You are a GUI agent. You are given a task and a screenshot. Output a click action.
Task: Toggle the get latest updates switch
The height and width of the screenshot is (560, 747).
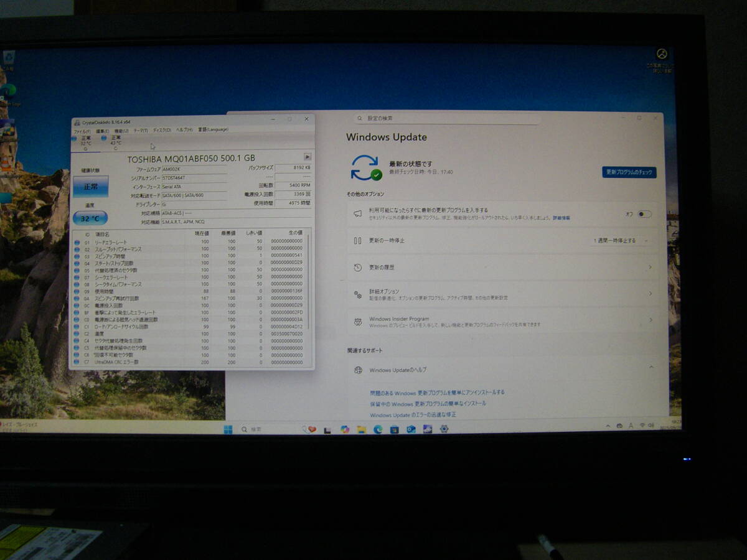click(644, 214)
